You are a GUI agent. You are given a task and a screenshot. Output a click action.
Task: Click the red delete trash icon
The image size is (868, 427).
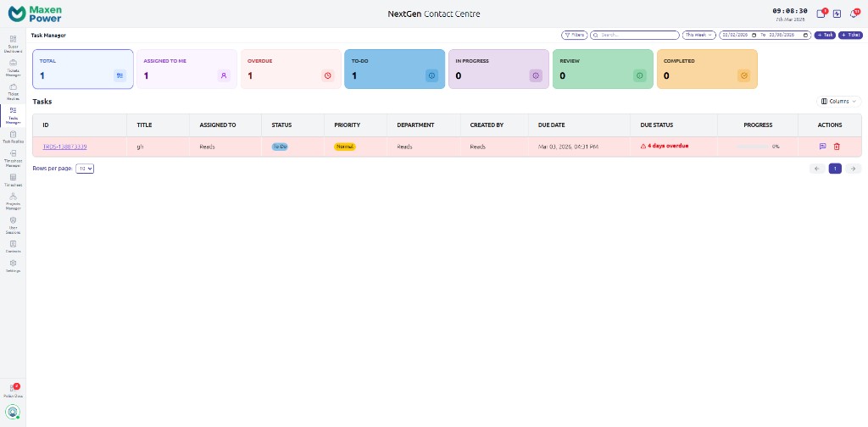[x=837, y=147]
